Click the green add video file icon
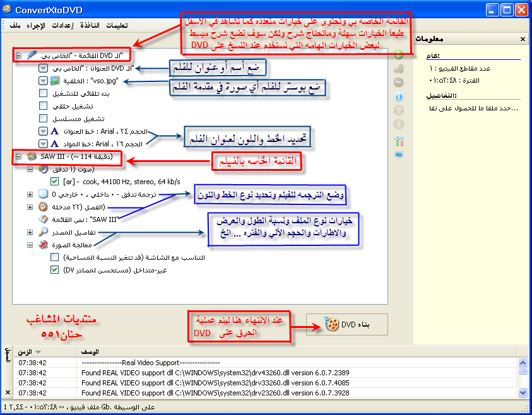Screen dimensions: 532x415 point(398,55)
